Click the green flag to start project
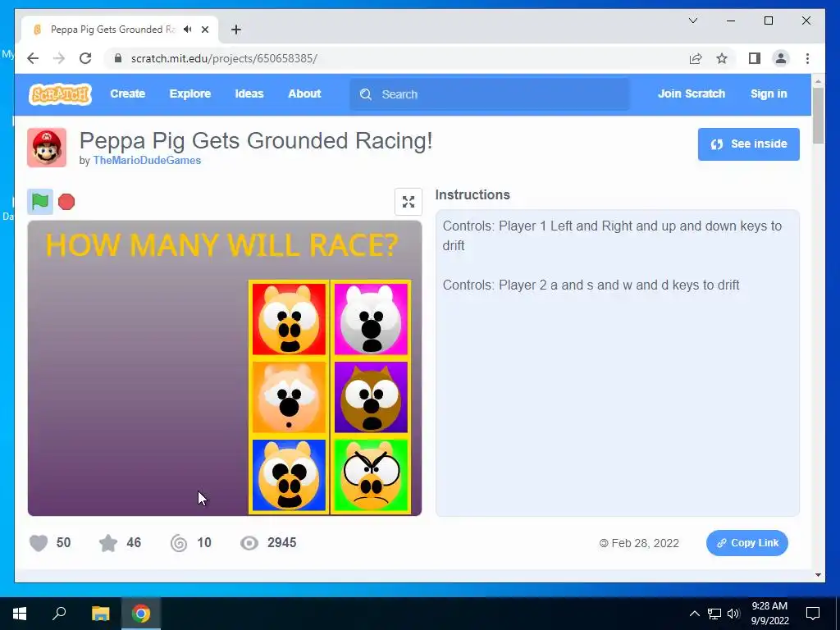 click(x=40, y=202)
